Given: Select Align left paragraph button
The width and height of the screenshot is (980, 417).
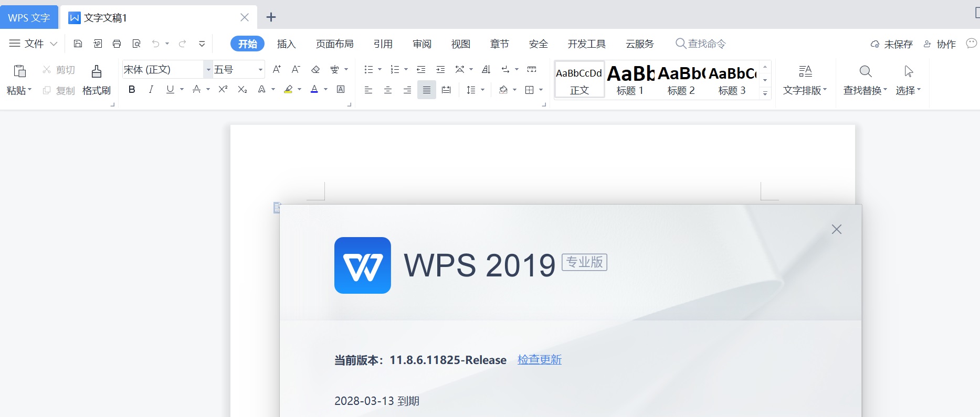Looking at the screenshot, I should [368, 90].
